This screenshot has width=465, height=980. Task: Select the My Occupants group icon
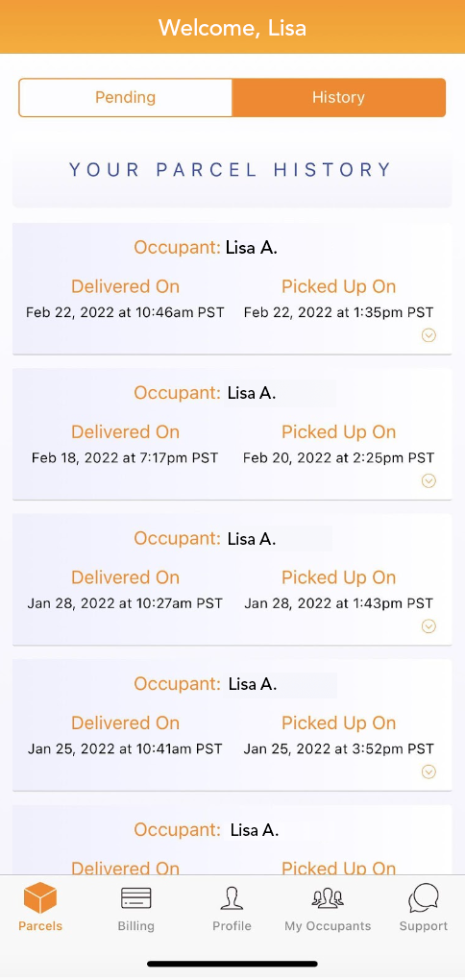tap(328, 898)
